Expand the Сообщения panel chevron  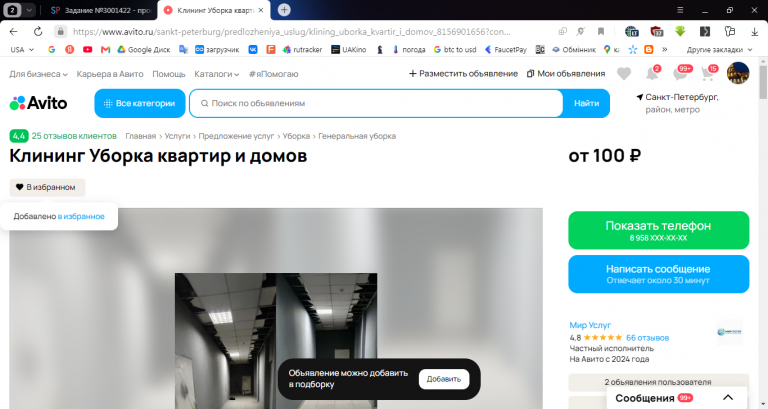pyautogui.click(x=728, y=397)
